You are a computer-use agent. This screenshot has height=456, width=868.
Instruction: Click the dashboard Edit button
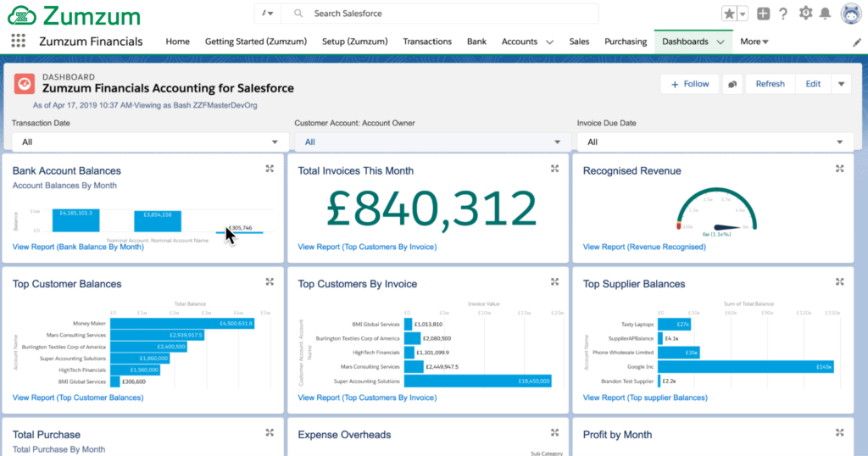[813, 84]
